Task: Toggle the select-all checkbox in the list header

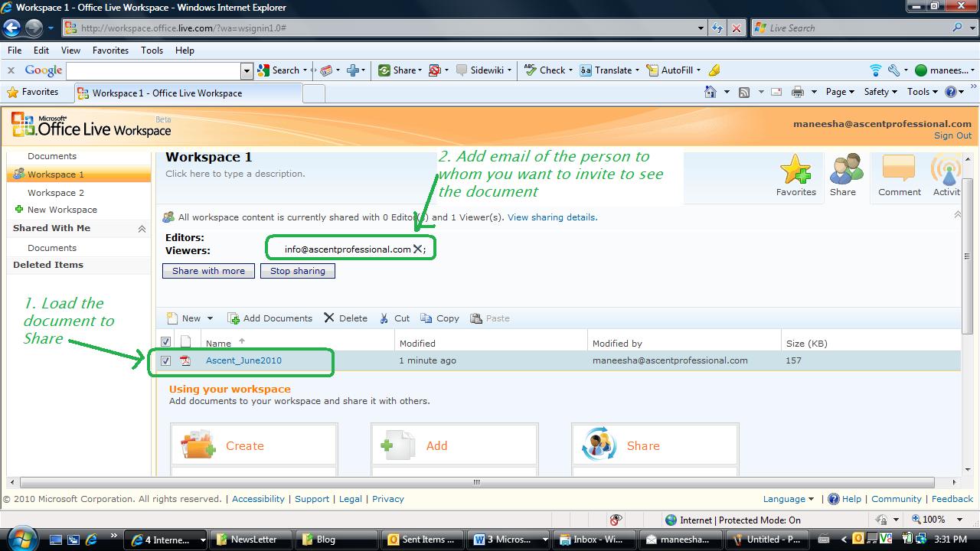Action: click(165, 341)
